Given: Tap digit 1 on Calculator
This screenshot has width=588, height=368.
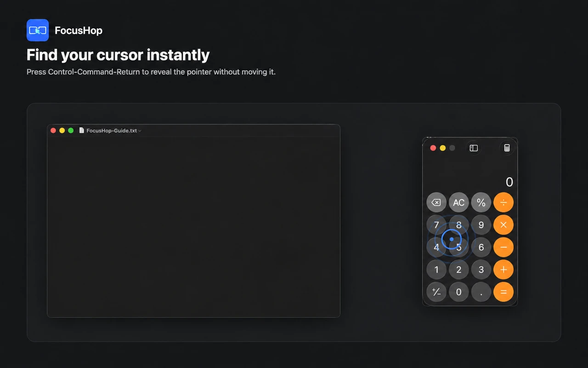Looking at the screenshot, I should coord(436,270).
